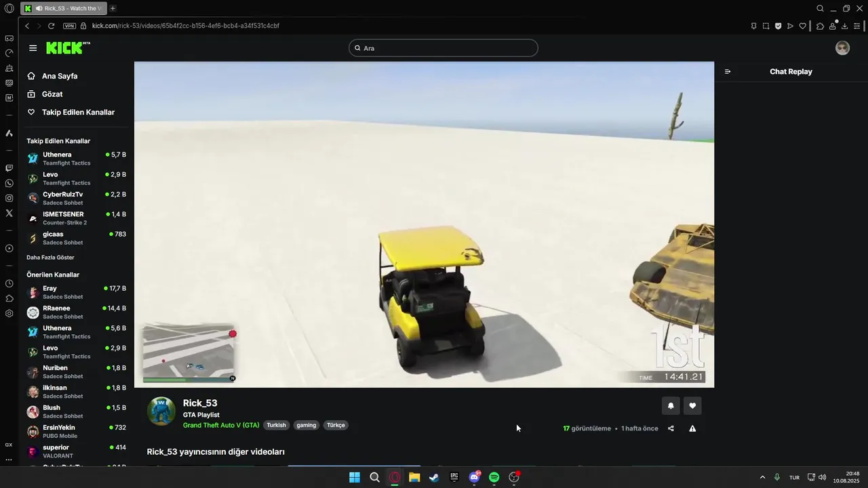Open Rick_53's profile picture
Viewport: 868px width, 488px height.
[x=161, y=411]
